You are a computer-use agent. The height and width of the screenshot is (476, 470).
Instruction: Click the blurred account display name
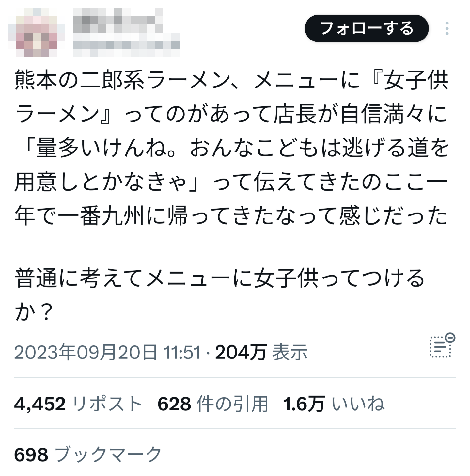point(118,20)
